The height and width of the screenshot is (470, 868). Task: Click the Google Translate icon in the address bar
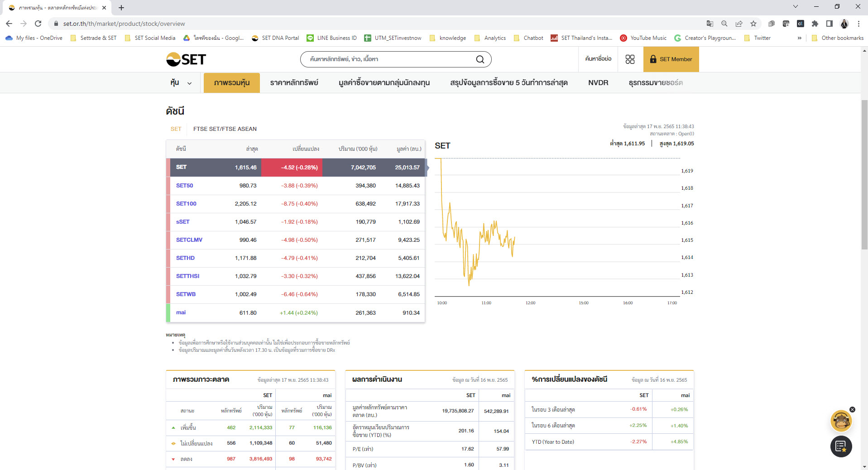(710, 24)
